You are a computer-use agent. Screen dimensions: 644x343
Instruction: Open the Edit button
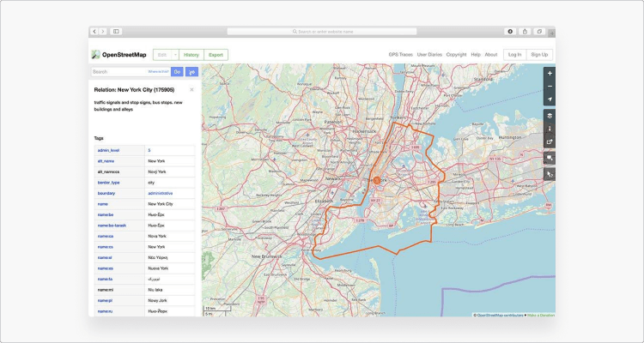(x=162, y=55)
